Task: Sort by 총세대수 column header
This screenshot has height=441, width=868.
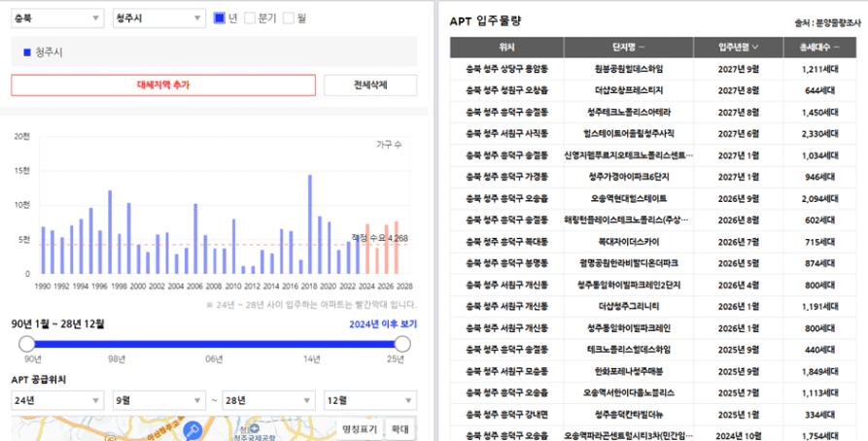Action: tap(819, 48)
